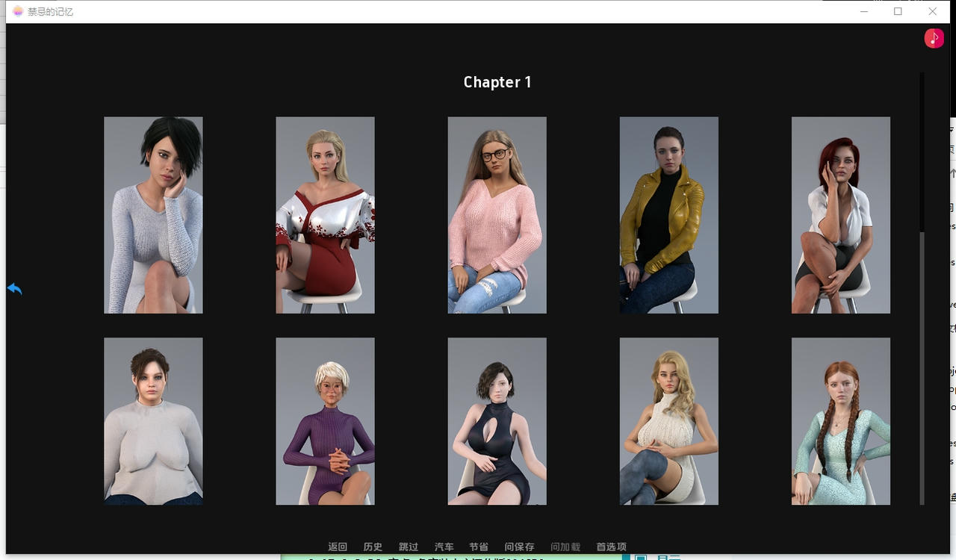Click 返回 in the bottom menu
Screen dimensions: 956x560
click(338, 547)
